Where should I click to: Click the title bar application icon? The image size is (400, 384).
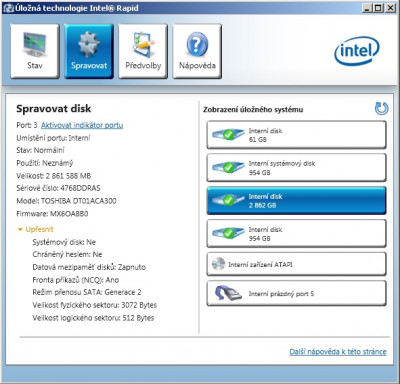(x=8, y=8)
